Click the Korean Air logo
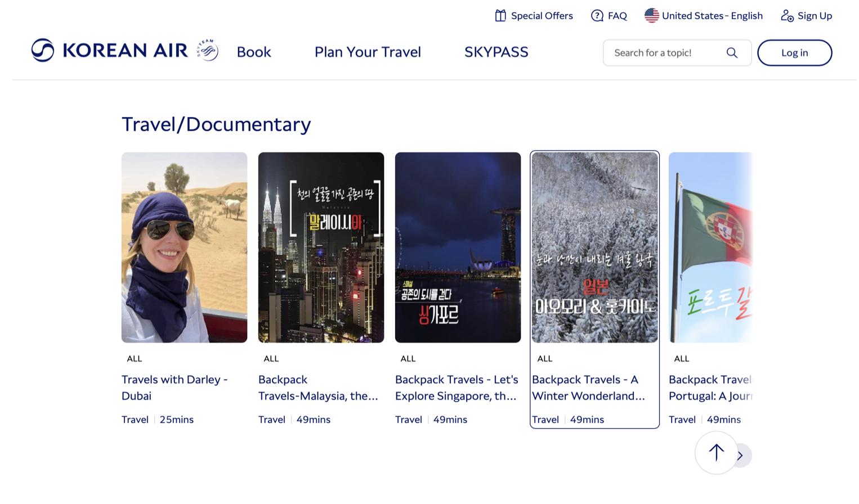 tap(109, 50)
